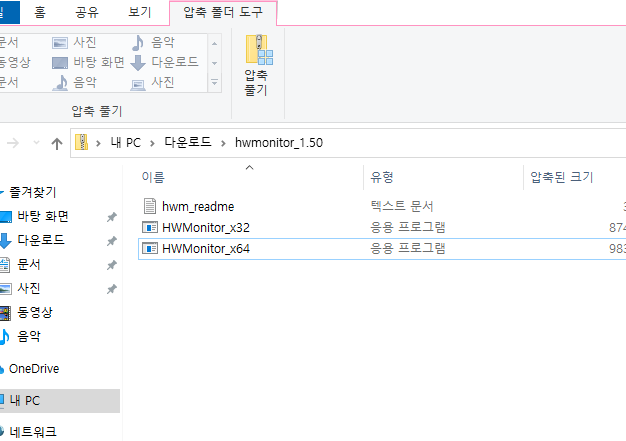Select the HWMonitor_x32 file name
This screenshot has height=441, width=626.
tap(206, 227)
